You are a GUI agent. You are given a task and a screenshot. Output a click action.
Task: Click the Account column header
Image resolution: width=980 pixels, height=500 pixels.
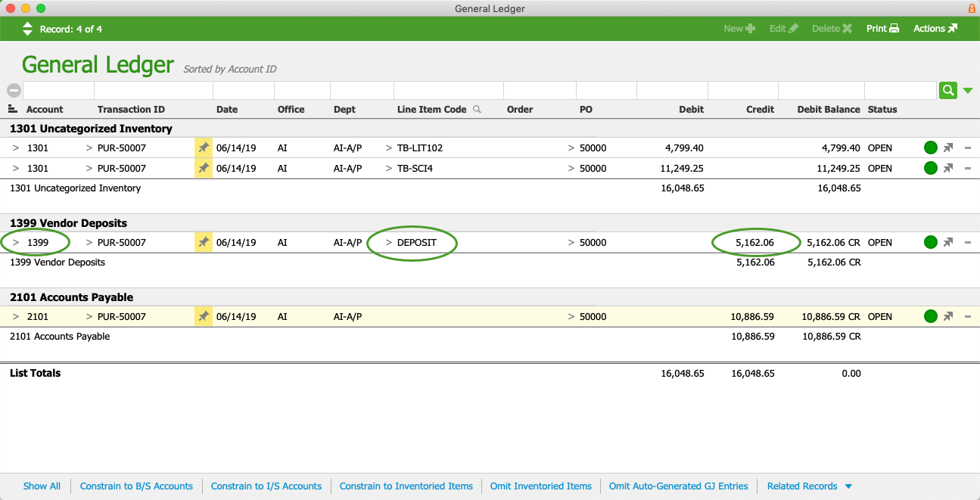45,109
